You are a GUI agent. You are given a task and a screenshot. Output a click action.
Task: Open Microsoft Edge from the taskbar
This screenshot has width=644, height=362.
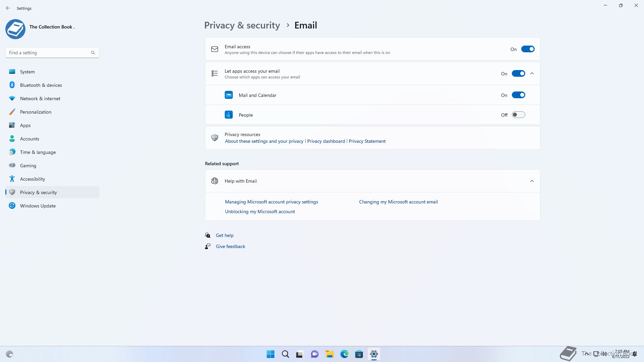coord(344,354)
